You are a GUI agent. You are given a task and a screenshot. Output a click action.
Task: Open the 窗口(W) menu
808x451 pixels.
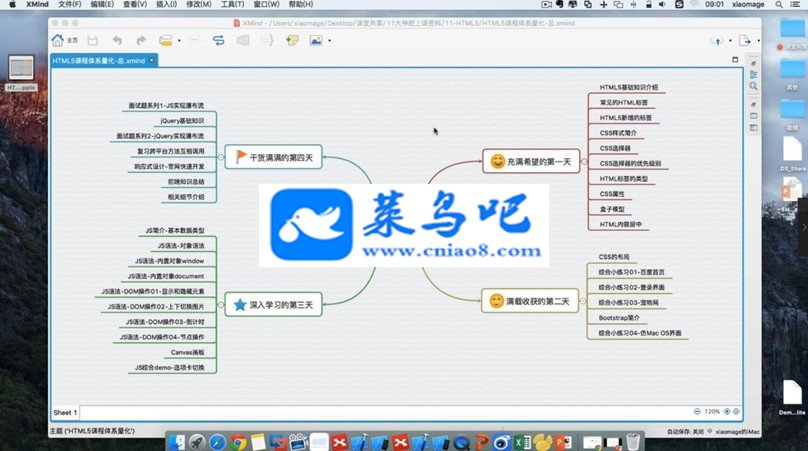(x=266, y=4)
